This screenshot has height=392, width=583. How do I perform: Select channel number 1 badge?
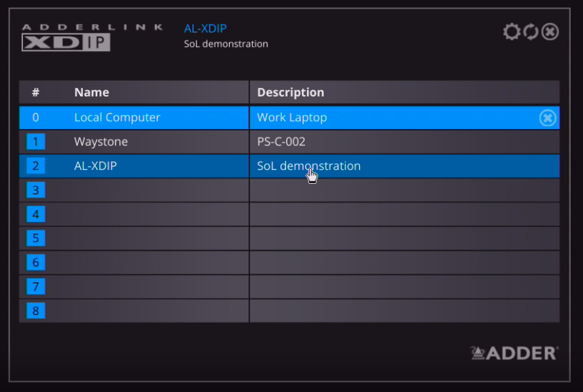coord(35,142)
